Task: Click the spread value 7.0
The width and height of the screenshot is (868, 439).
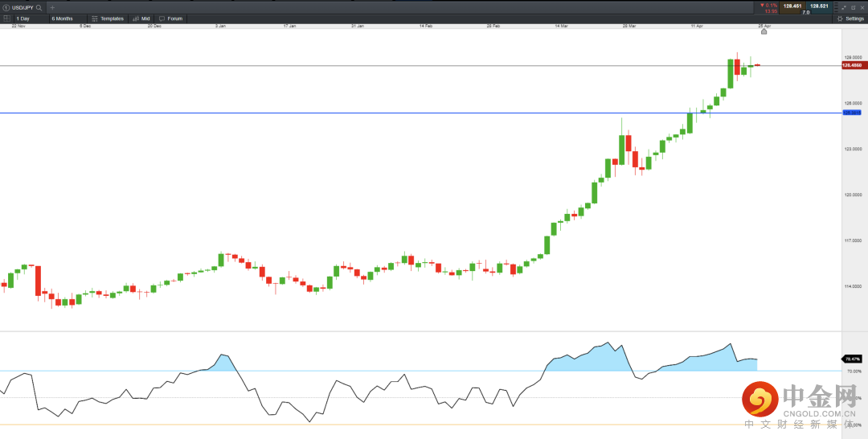Action: (806, 11)
